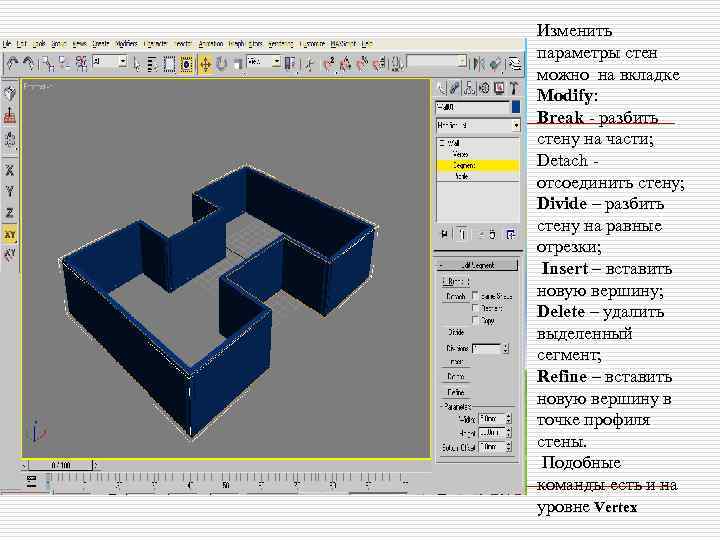Enable the Reorient checkbox
This screenshot has width=720, height=540.
click(475, 308)
